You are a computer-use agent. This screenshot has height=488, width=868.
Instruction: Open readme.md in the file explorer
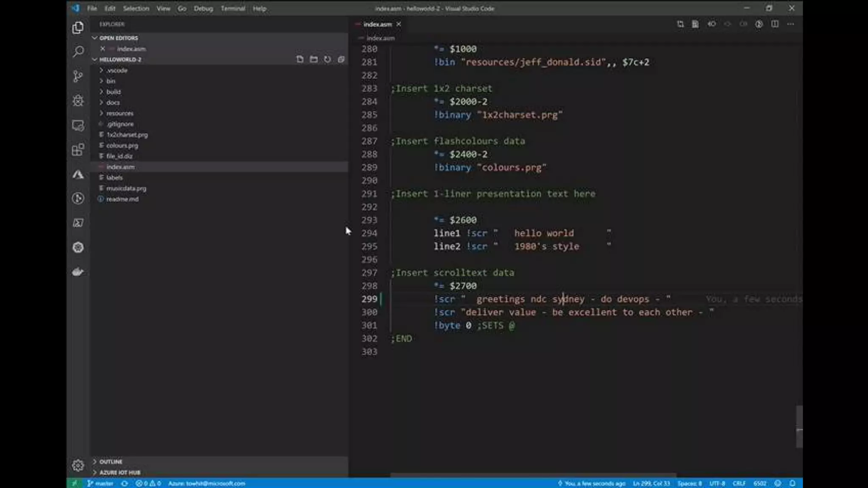[122, 199]
